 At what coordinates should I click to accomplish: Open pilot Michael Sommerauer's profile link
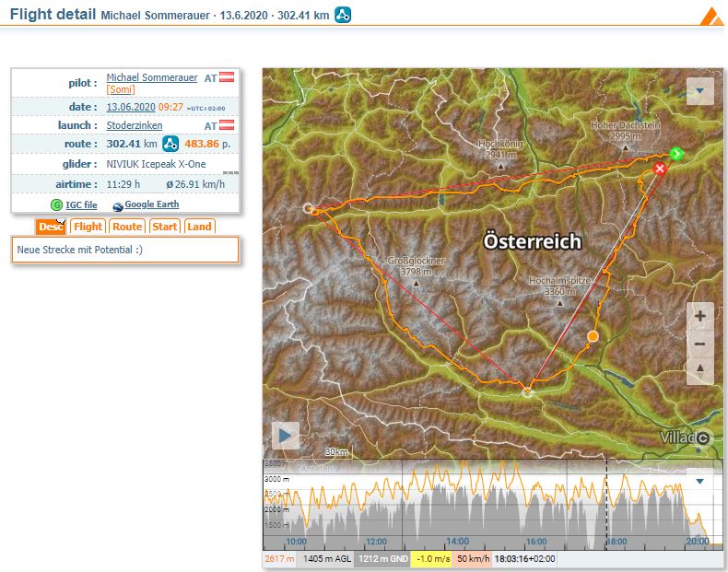point(151,78)
